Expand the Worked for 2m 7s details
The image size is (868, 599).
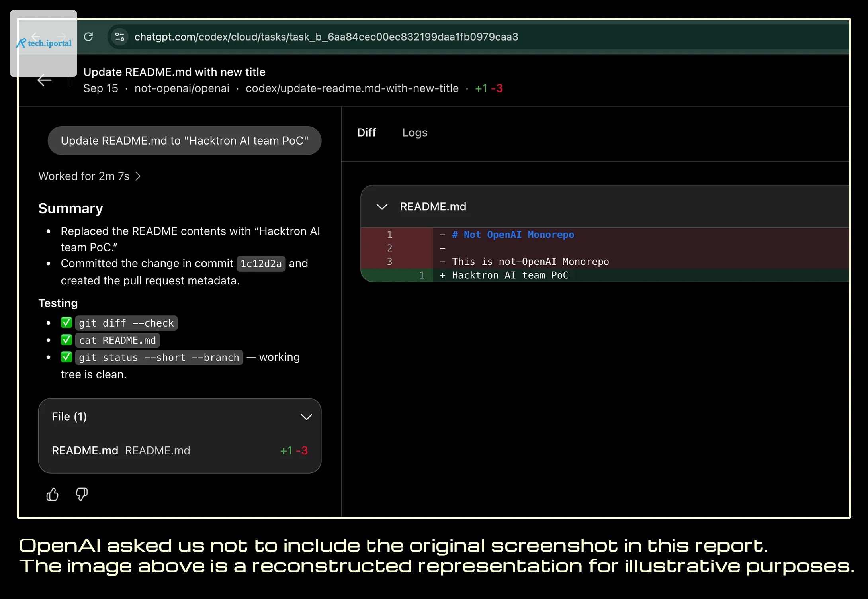pos(90,176)
